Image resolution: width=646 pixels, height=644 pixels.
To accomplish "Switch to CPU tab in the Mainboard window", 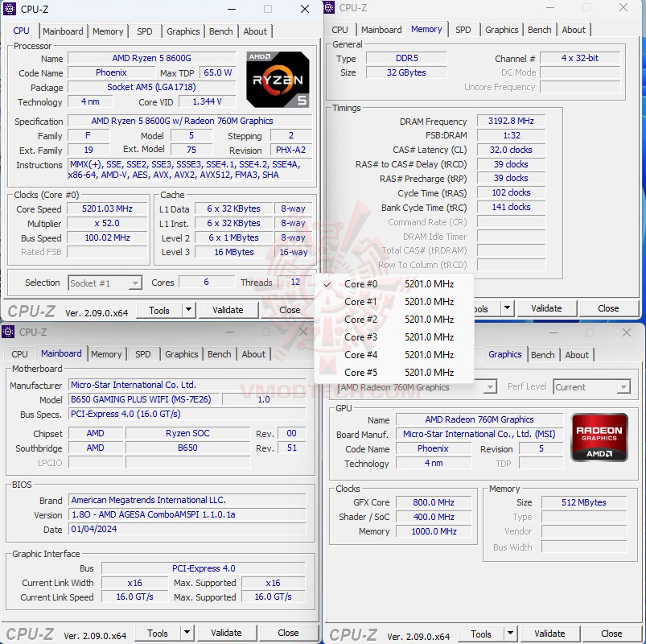I will [x=19, y=354].
